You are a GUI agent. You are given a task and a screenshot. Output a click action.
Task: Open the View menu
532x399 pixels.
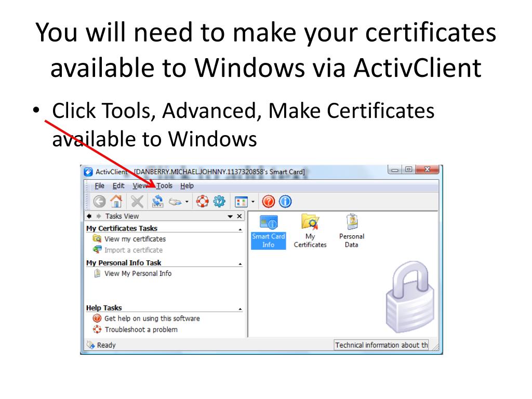coord(140,185)
